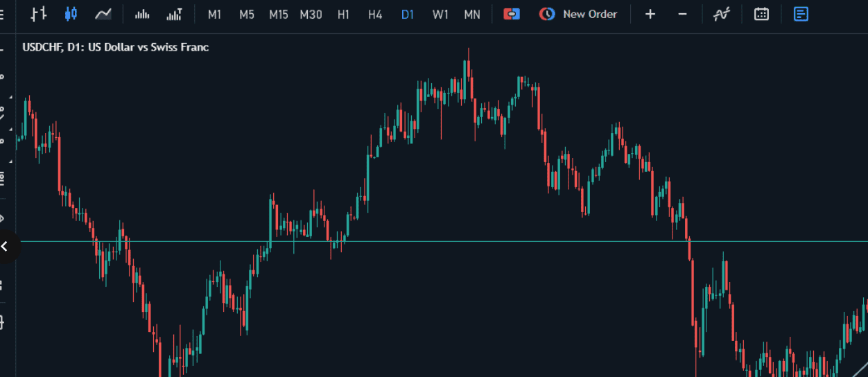Click the New Order button
This screenshot has width=868, height=377.
tap(579, 14)
